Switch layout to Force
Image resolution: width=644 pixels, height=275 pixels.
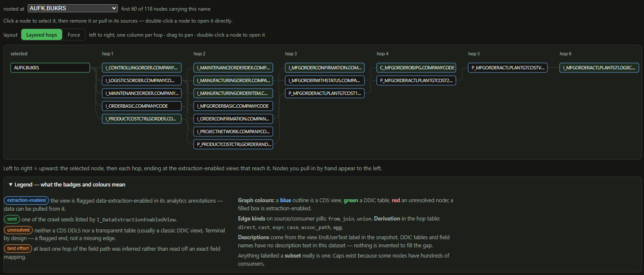[x=74, y=35]
